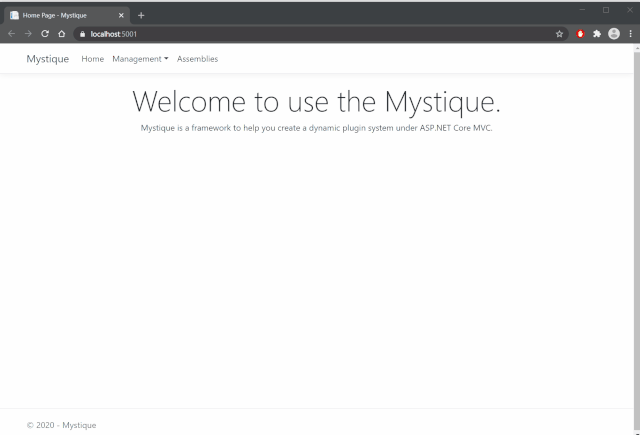Select the Home Page - Mystique tab
The height and width of the screenshot is (435, 640).
(x=67, y=16)
